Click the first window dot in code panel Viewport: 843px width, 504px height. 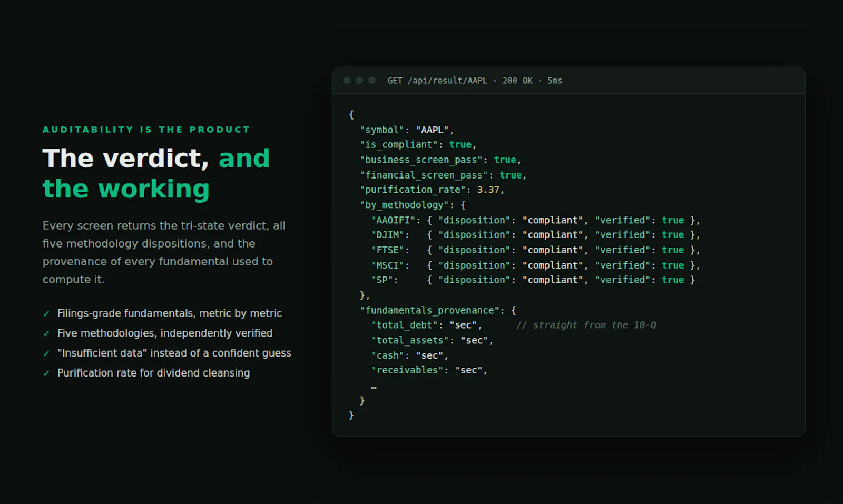347,81
